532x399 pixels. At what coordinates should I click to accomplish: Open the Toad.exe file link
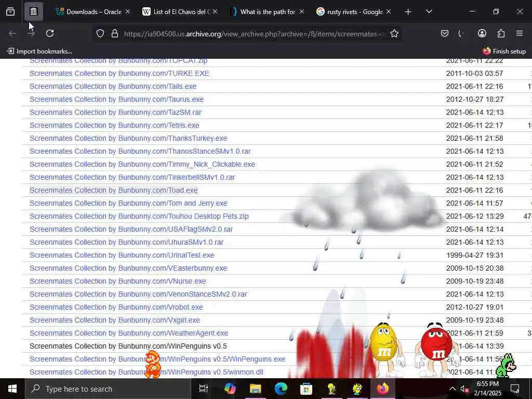tap(114, 190)
